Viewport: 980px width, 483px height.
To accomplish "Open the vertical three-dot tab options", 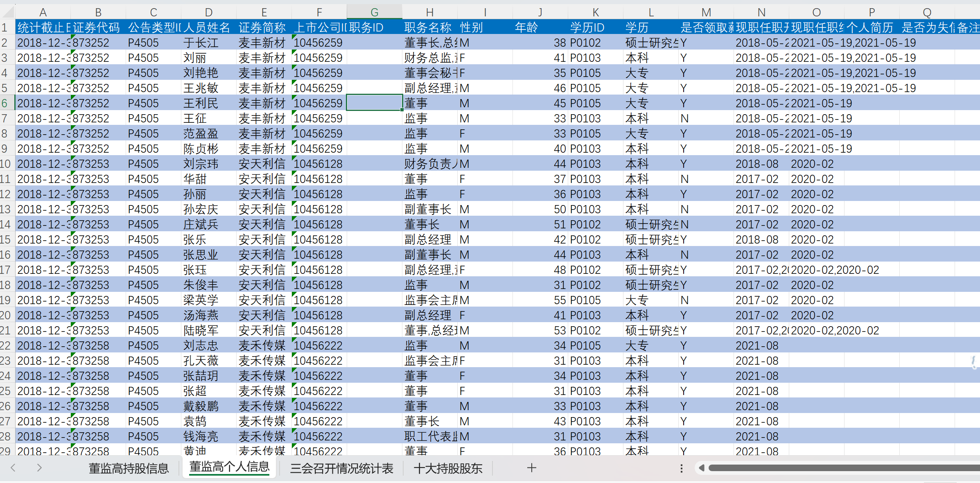I will click(x=681, y=468).
